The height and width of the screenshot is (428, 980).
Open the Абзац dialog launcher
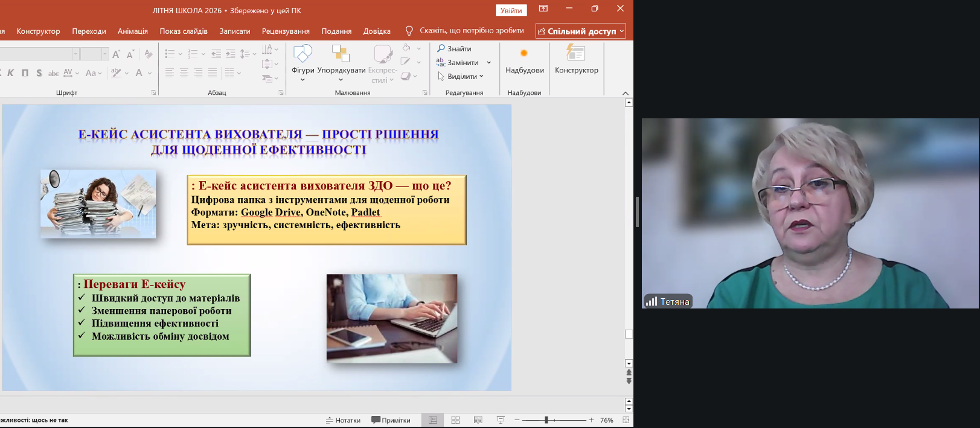pyautogui.click(x=281, y=92)
